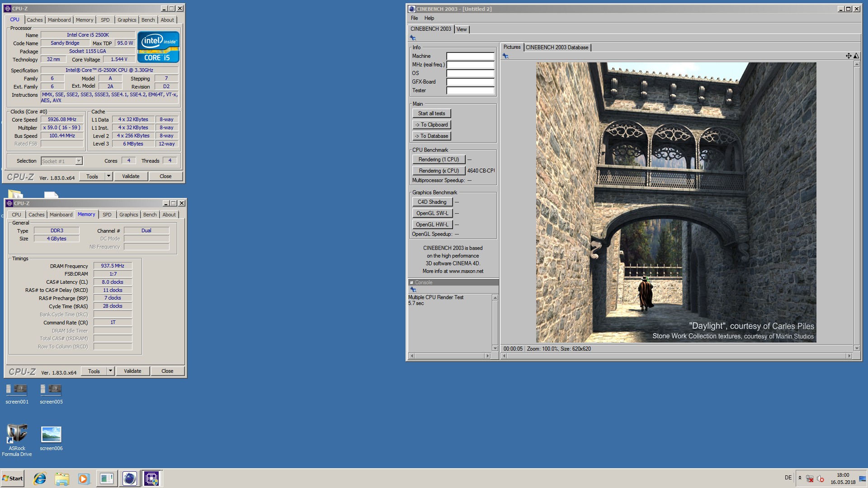Screen dimensions: 868x488
Task: Open Windows Explorer folder from the taskbar
Action: point(62,479)
